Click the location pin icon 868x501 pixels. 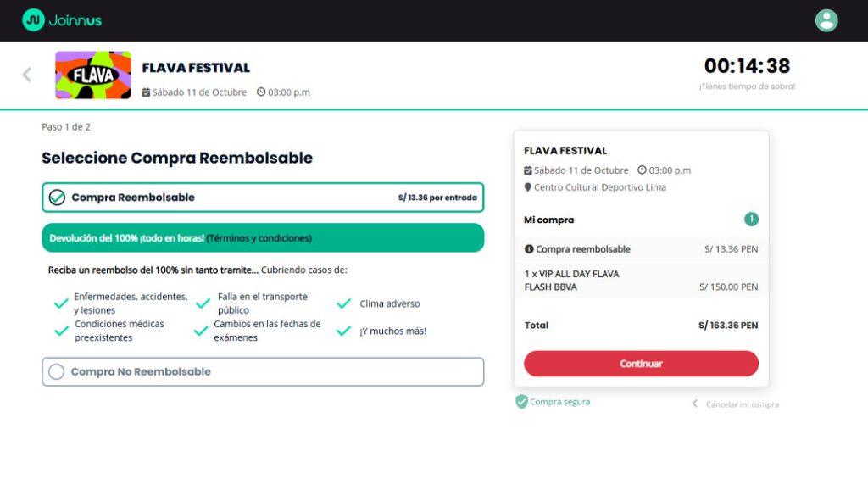pyautogui.click(x=527, y=187)
